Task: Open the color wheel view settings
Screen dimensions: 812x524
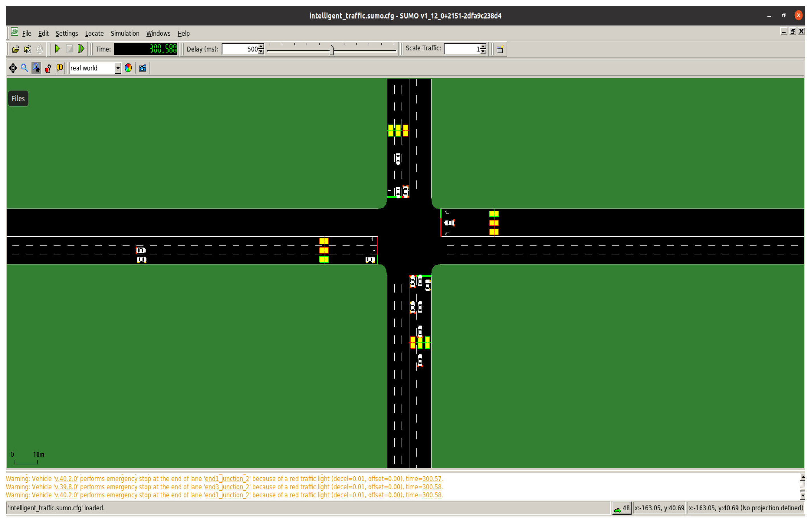Action: [128, 68]
